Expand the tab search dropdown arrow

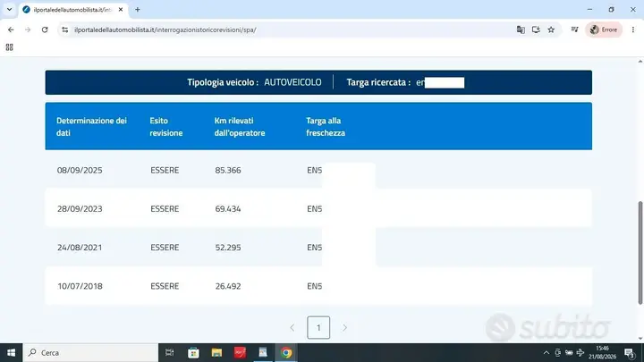click(10, 9)
